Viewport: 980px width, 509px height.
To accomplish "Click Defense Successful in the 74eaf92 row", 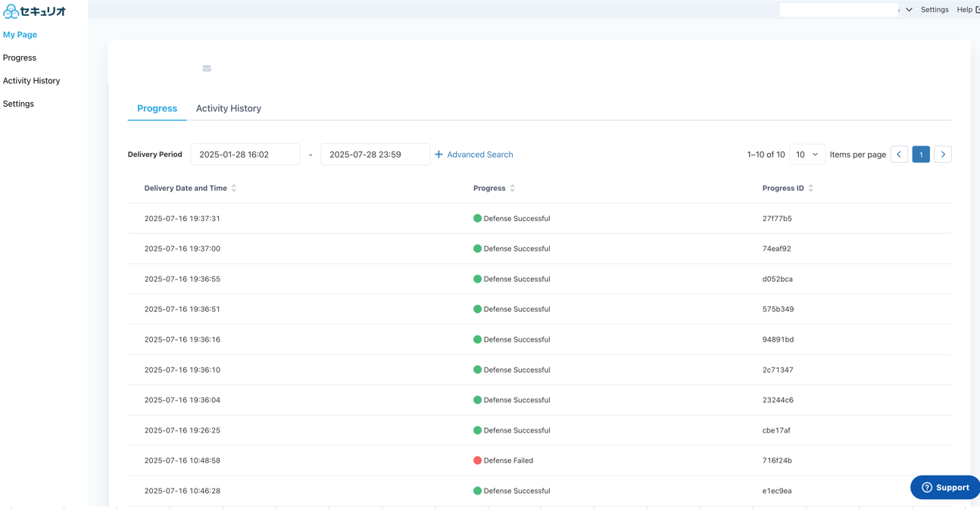I will [517, 248].
